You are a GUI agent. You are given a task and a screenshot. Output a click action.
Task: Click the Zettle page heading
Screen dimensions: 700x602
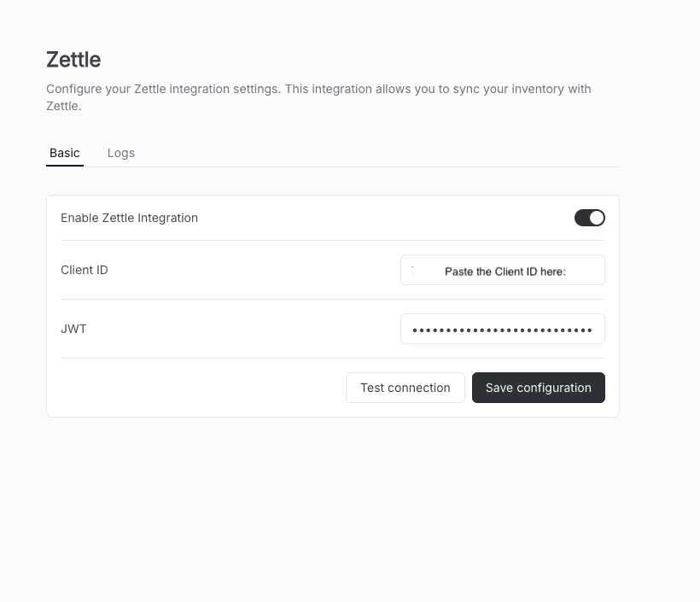[73, 60]
